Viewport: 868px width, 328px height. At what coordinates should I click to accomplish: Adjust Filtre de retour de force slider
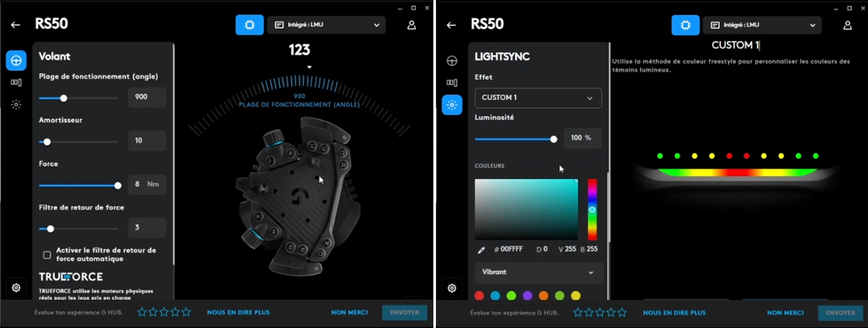50,229
